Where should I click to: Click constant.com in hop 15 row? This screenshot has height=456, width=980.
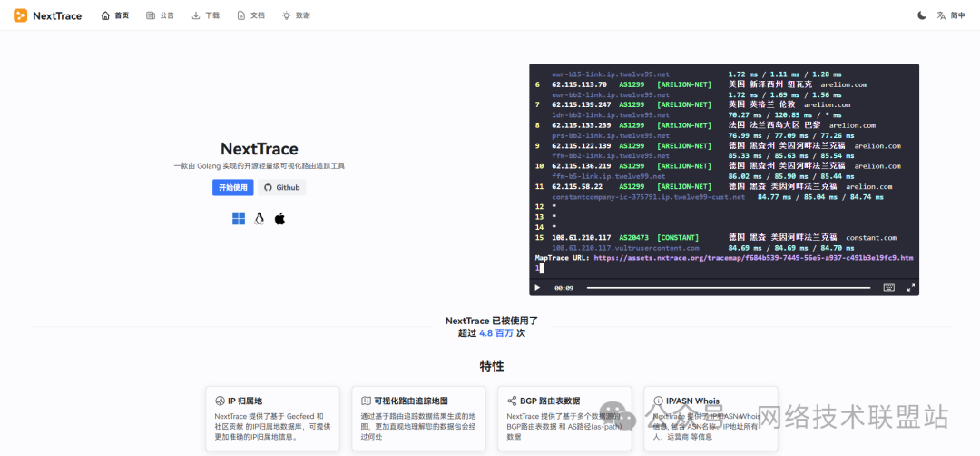point(871,238)
